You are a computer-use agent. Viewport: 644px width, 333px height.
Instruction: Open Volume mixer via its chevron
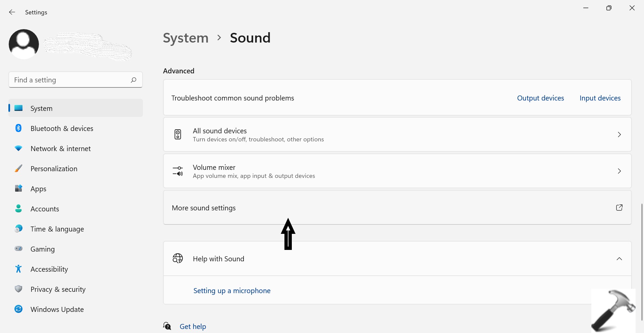tap(619, 171)
